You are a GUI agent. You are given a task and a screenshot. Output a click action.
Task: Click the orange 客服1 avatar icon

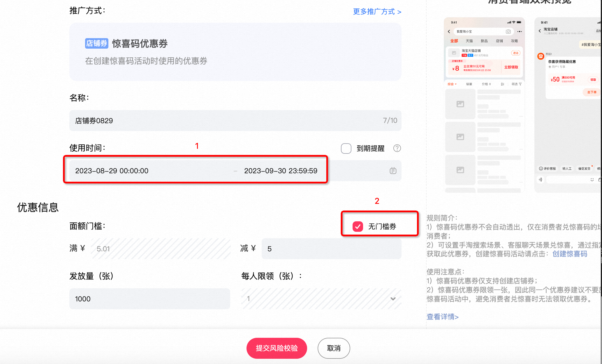pos(541,56)
